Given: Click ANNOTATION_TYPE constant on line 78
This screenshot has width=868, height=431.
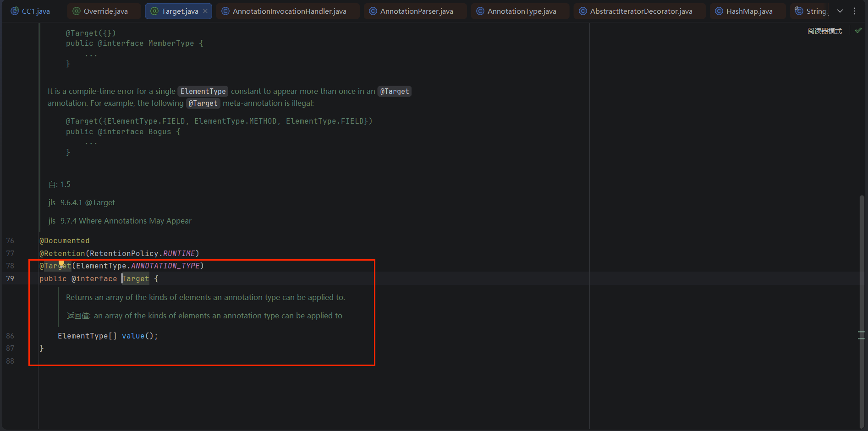Looking at the screenshot, I should click(165, 266).
